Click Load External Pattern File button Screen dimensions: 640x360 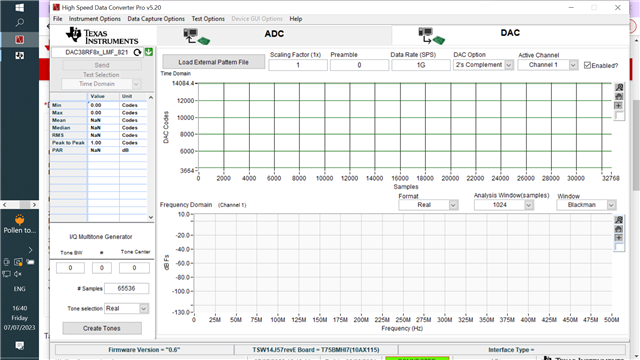[213, 62]
